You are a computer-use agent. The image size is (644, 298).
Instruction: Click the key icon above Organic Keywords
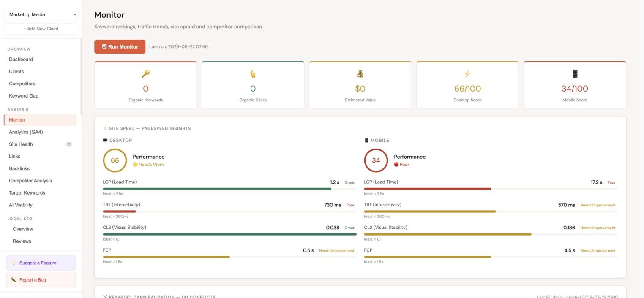click(145, 74)
